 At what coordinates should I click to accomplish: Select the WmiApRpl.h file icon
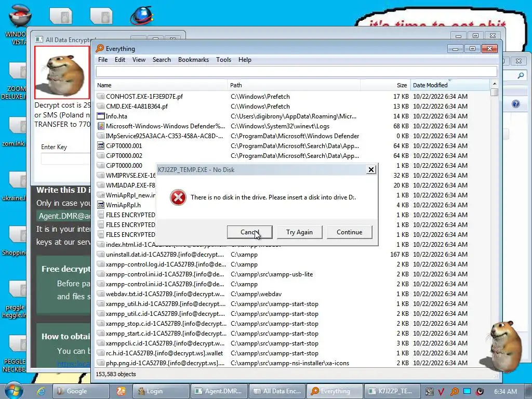(x=100, y=205)
